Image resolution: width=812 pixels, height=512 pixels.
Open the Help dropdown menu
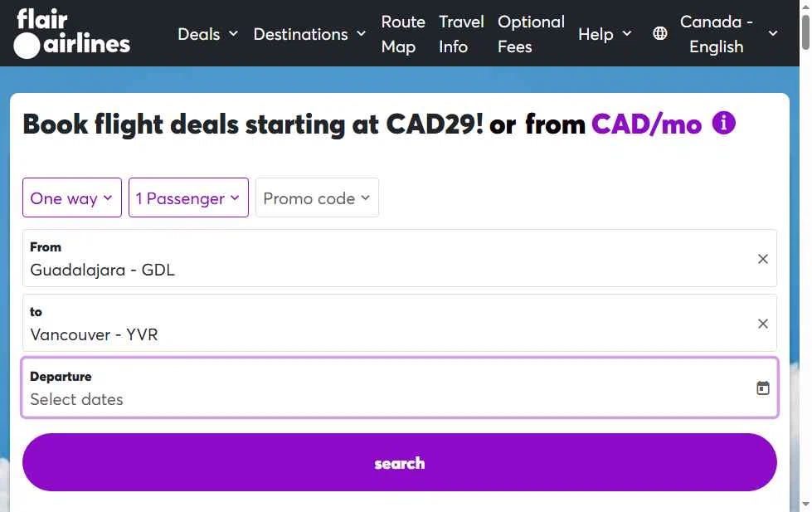(605, 34)
